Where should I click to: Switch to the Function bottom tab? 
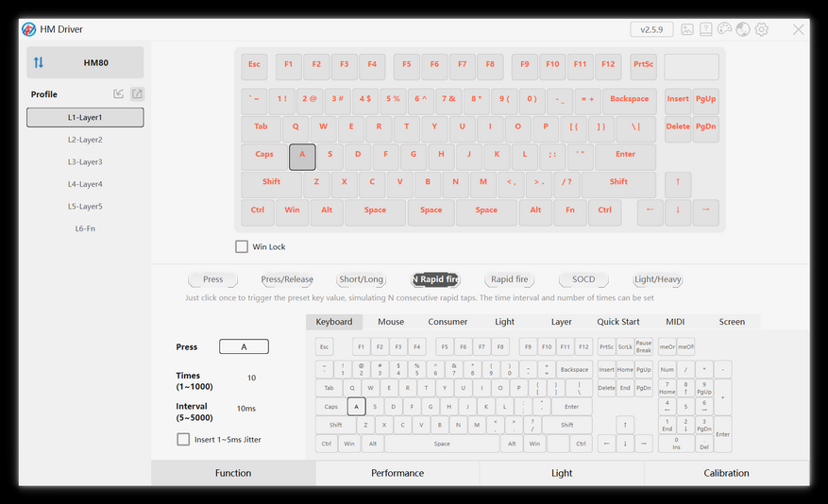point(233,473)
